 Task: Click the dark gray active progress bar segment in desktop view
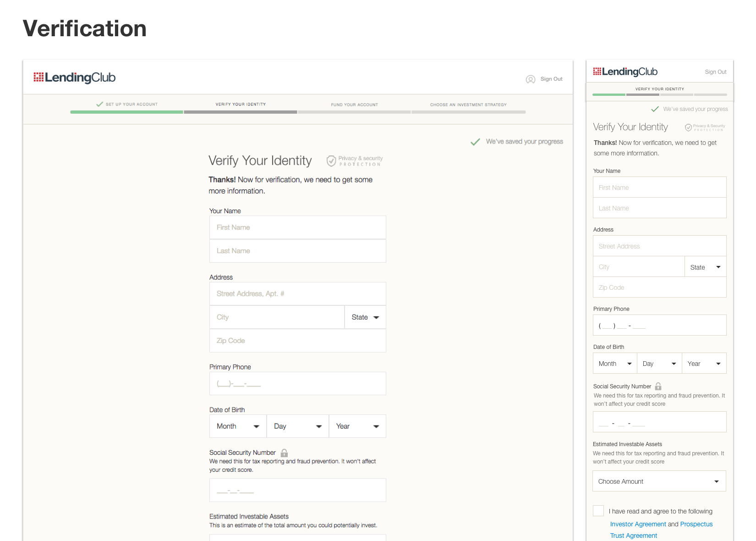point(241,112)
